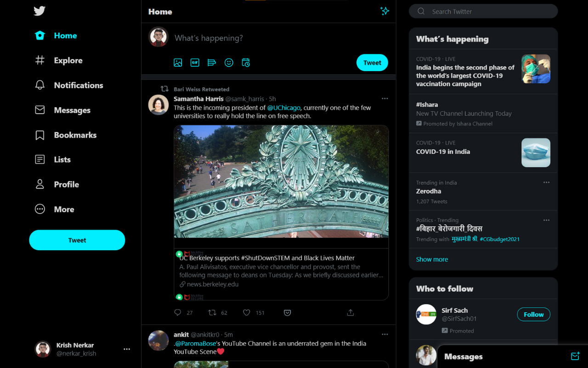Viewport: 588px width, 368px height.
Task: Open COVID-19 in India live event
Action: click(x=443, y=151)
